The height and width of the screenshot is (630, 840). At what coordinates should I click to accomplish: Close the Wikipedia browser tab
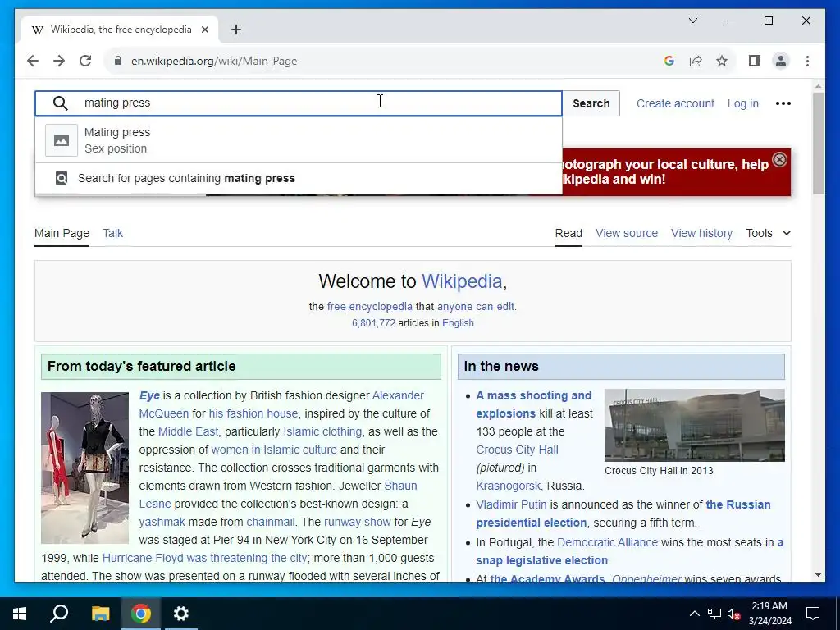click(x=204, y=30)
